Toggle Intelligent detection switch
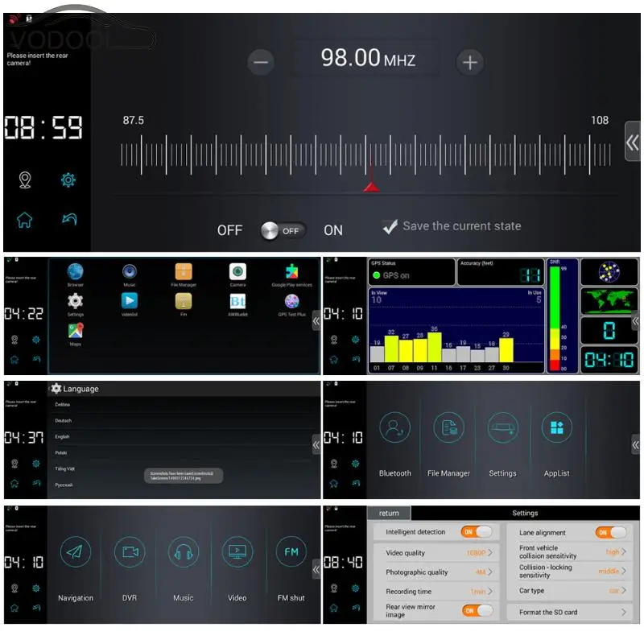This screenshot has height=644, width=644. pos(477,532)
